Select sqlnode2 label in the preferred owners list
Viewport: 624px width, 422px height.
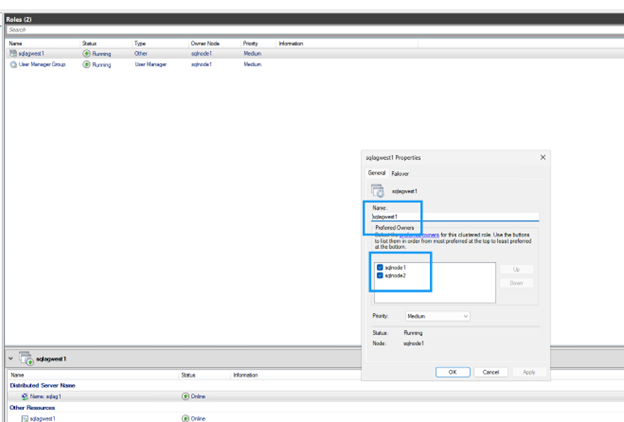click(x=395, y=275)
